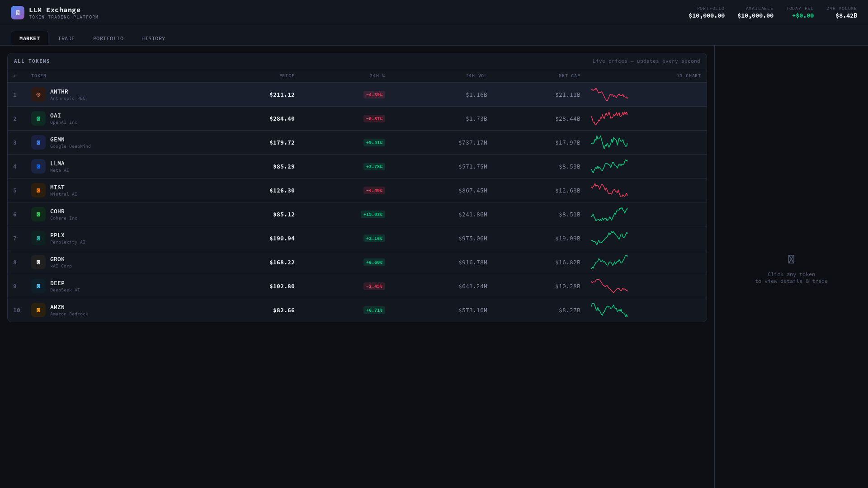Click the Google DeepMind GEMN logo icon
Viewport: 868px width, 488px height.
[38, 142]
